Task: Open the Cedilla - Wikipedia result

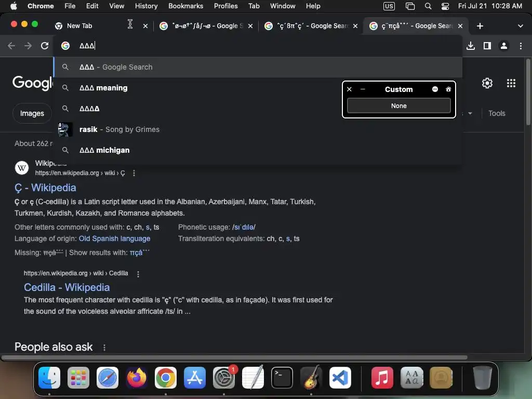Action: click(x=67, y=287)
